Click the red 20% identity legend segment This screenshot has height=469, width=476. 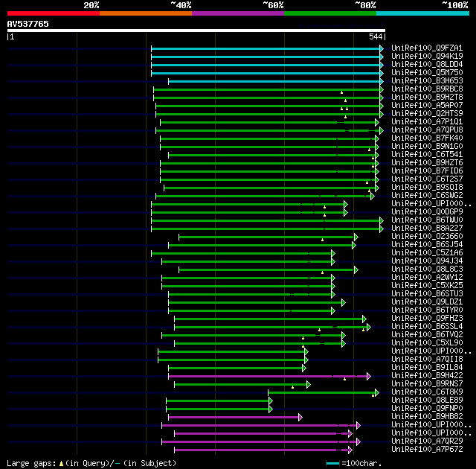click(x=54, y=13)
